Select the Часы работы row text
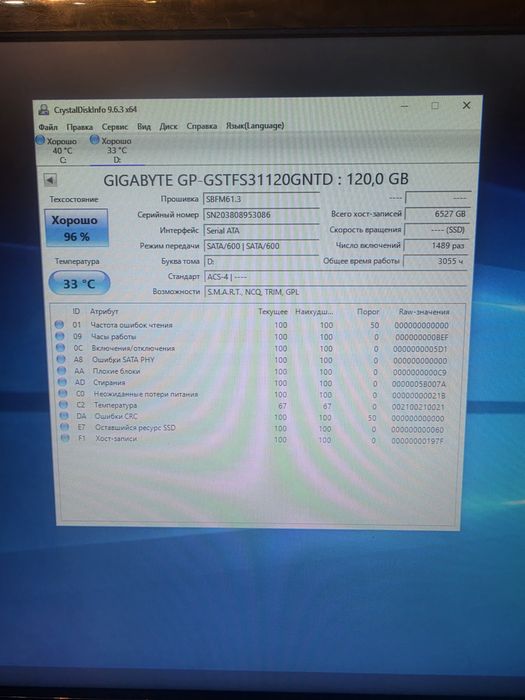The image size is (525, 700). pyautogui.click(x=113, y=337)
